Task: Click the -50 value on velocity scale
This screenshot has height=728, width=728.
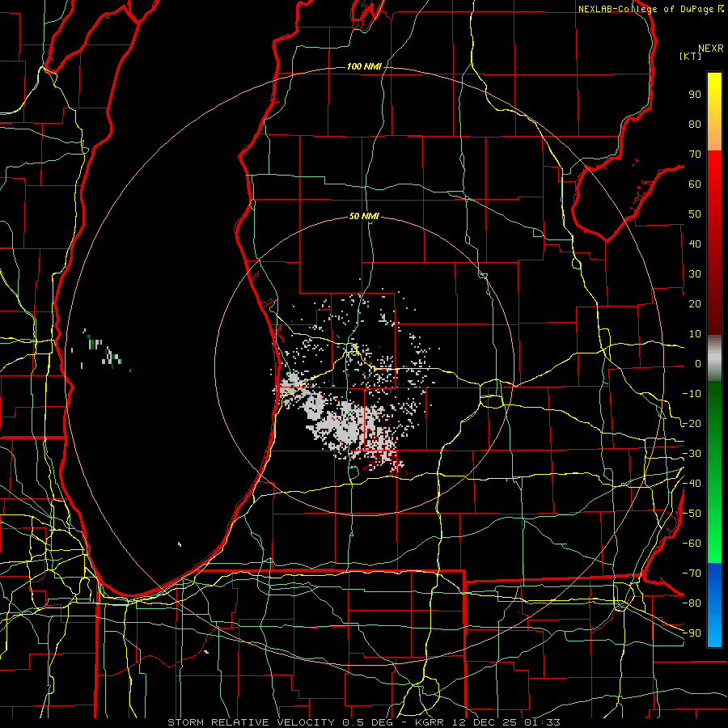Action: (x=692, y=514)
